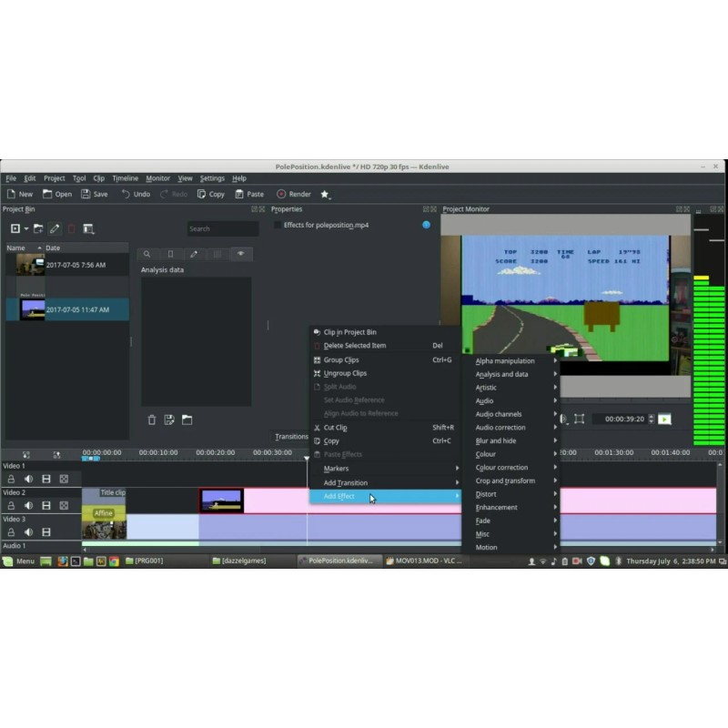This screenshot has height=728, width=728.
Task: Select Cut Clip from context menu
Action: pos(335,427)
